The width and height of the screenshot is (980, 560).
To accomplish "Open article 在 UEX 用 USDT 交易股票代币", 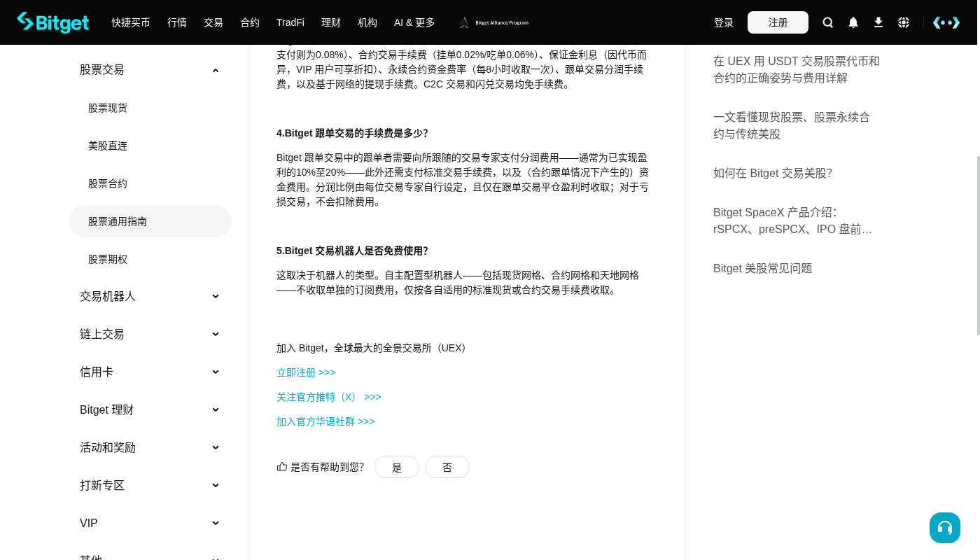I will point(797,69).
